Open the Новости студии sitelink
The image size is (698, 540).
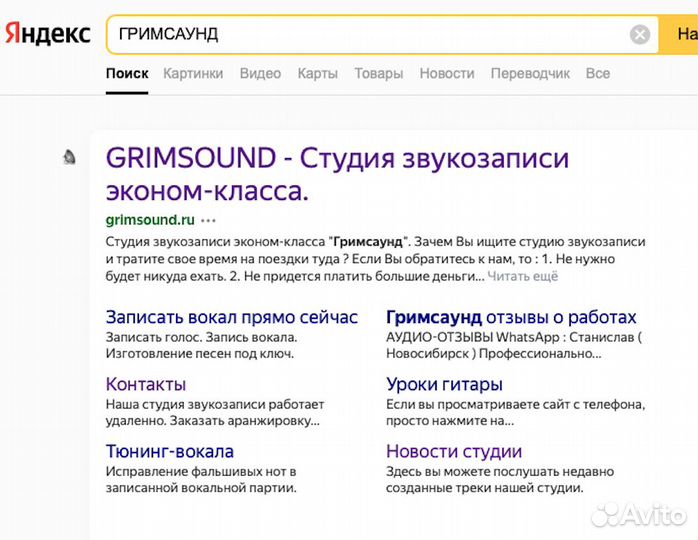tap(454, 451)
